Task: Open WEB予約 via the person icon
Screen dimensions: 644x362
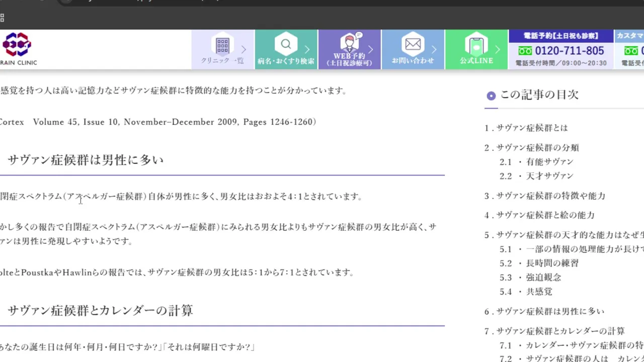Action: 350,42
